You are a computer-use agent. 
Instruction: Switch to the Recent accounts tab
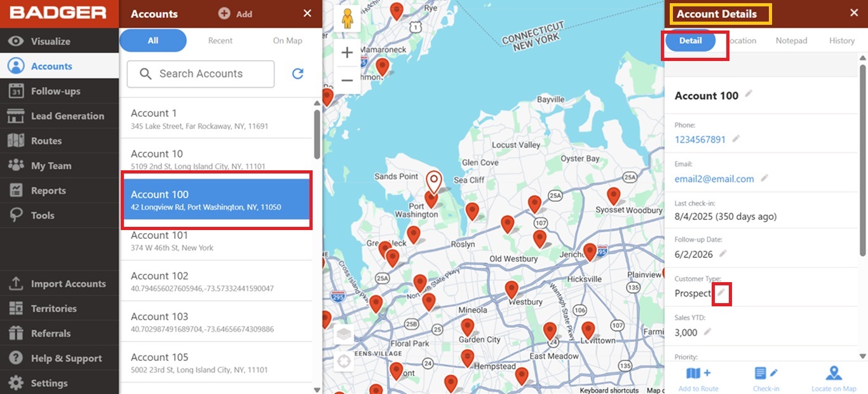(220, 41)
